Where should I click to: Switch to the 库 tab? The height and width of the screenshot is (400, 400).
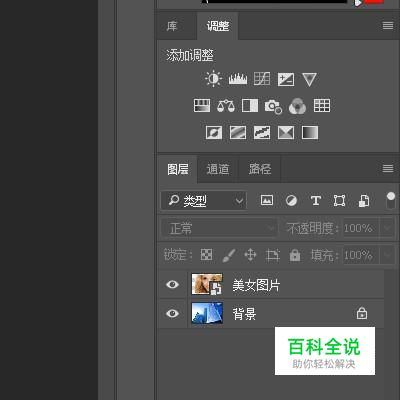[172, 26]
